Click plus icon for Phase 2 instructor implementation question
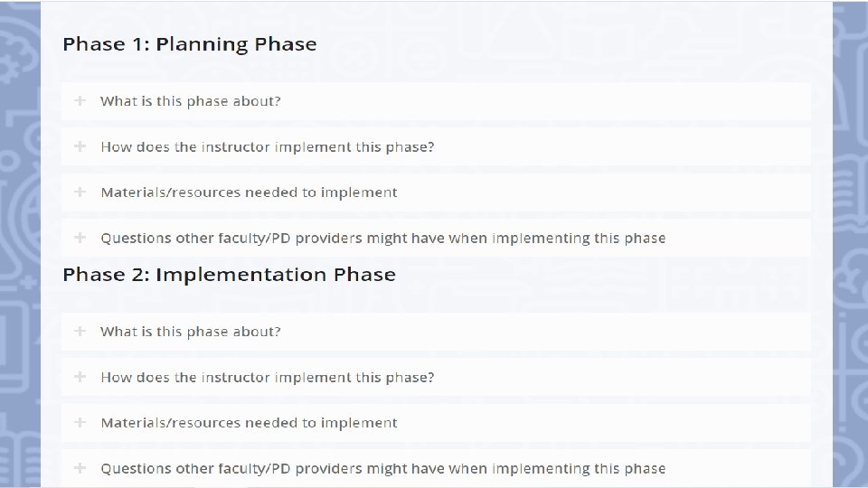 pos(80,377)
